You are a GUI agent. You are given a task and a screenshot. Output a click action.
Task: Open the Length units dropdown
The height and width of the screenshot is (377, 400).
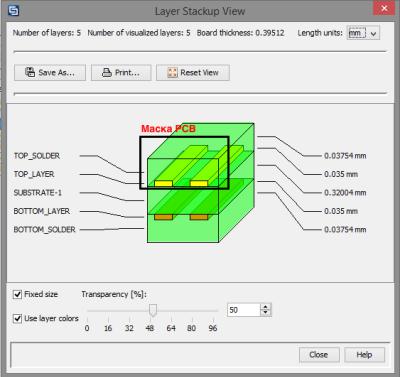[363, 33]
